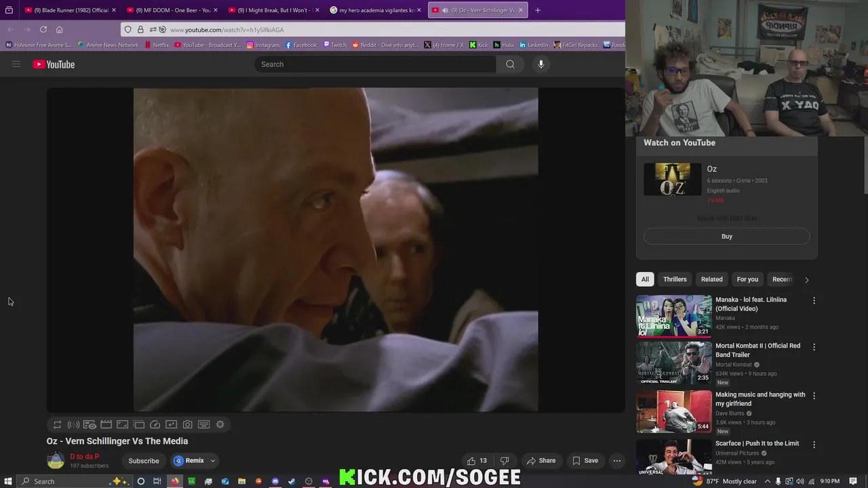Like the video with the thumbs-up
Viewport: 868px width, 488px height.
[x=477, y=461]
